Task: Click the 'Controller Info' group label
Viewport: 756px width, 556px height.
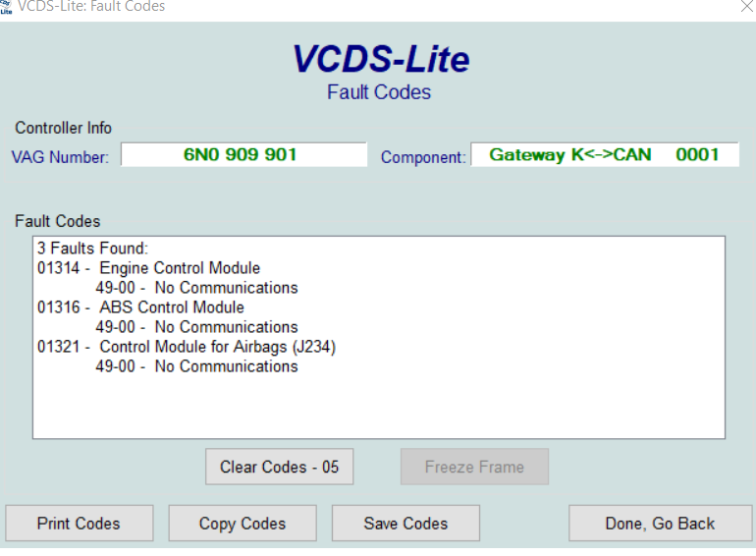Action: [x=63, y=128]
